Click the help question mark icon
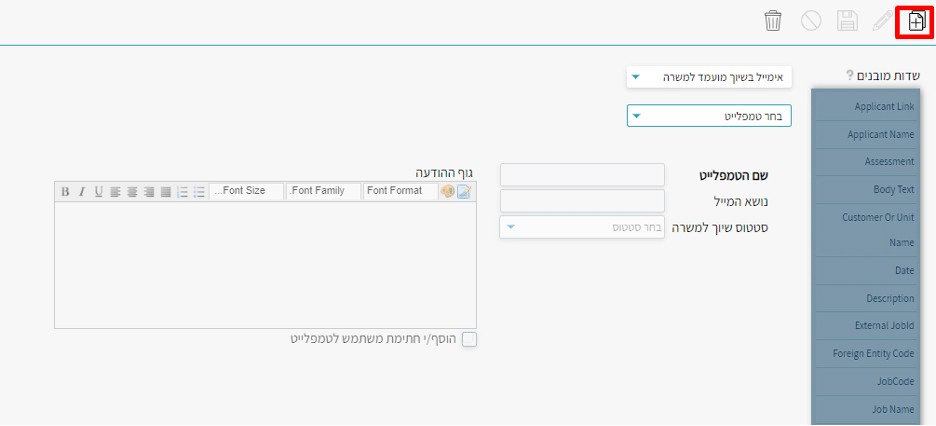This screenshot has height=426, width=936. coord(850,75)
